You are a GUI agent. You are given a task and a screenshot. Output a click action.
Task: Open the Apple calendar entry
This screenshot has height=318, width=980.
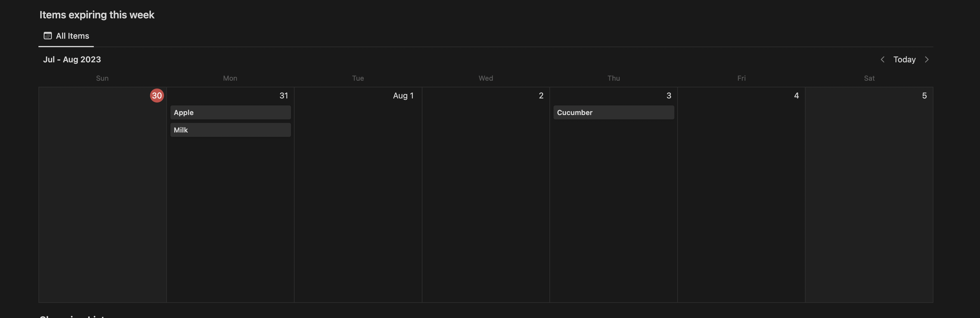230,113
